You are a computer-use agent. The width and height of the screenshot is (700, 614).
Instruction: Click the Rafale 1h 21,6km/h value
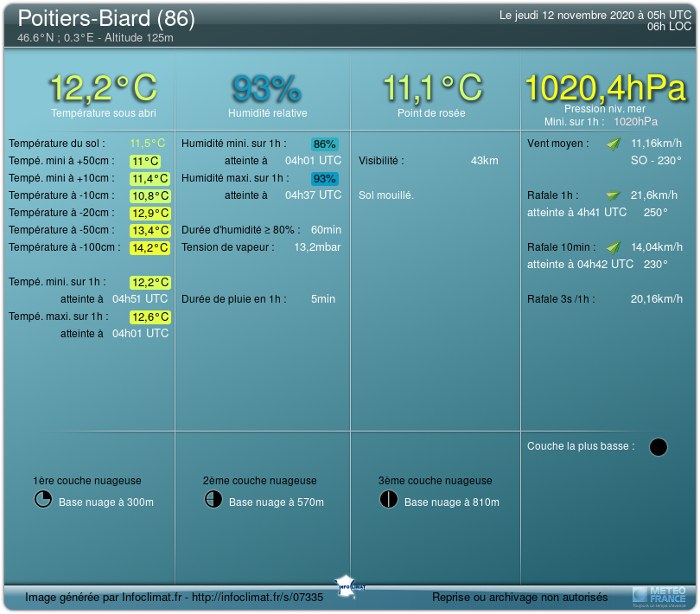654,195
